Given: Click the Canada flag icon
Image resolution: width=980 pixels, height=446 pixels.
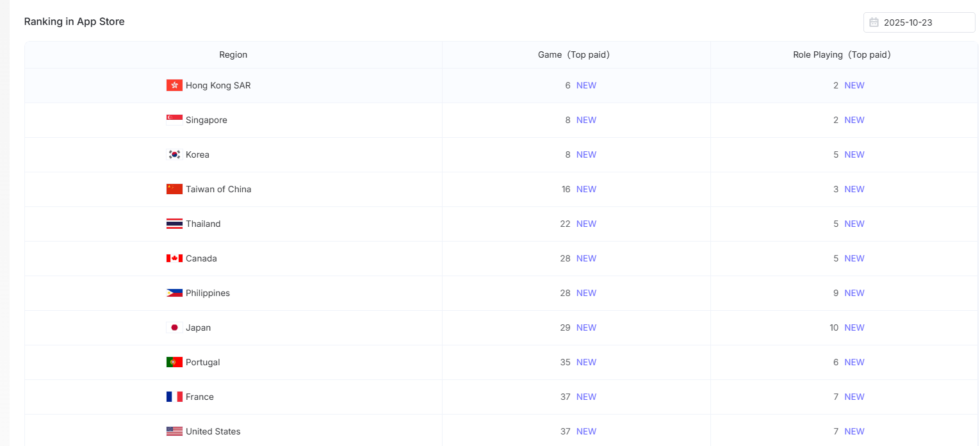Looking at the screenshot, I should 174,258.
